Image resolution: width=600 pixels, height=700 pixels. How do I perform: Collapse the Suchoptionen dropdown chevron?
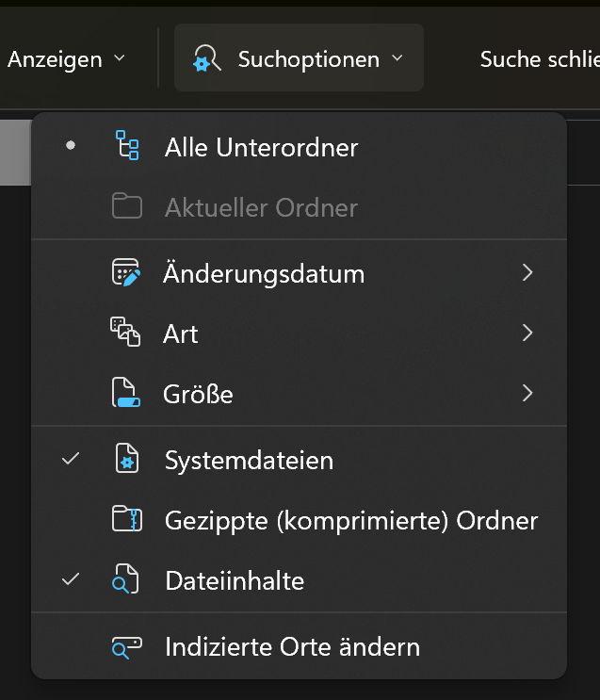[397, 58]
